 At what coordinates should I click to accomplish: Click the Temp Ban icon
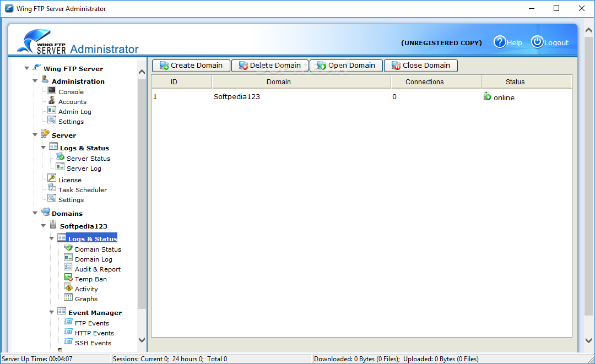[x=68, y=277]
